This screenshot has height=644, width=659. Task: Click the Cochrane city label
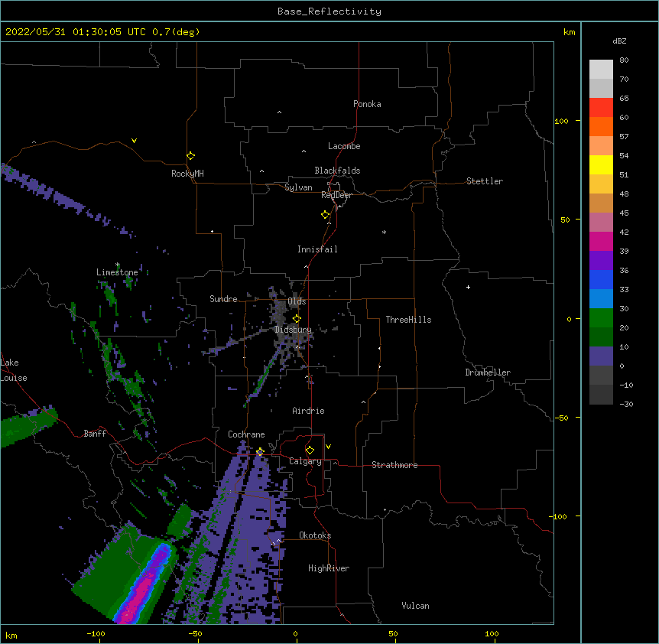click(246, 434)
